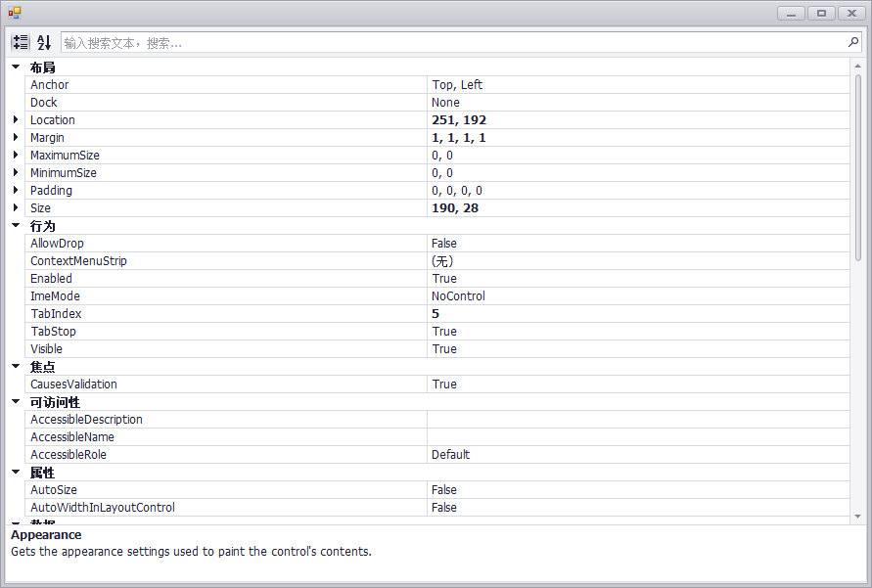Edit the Size value 190, 28
The height and width of the screenshot is (588, 872).
pos(638,207)
